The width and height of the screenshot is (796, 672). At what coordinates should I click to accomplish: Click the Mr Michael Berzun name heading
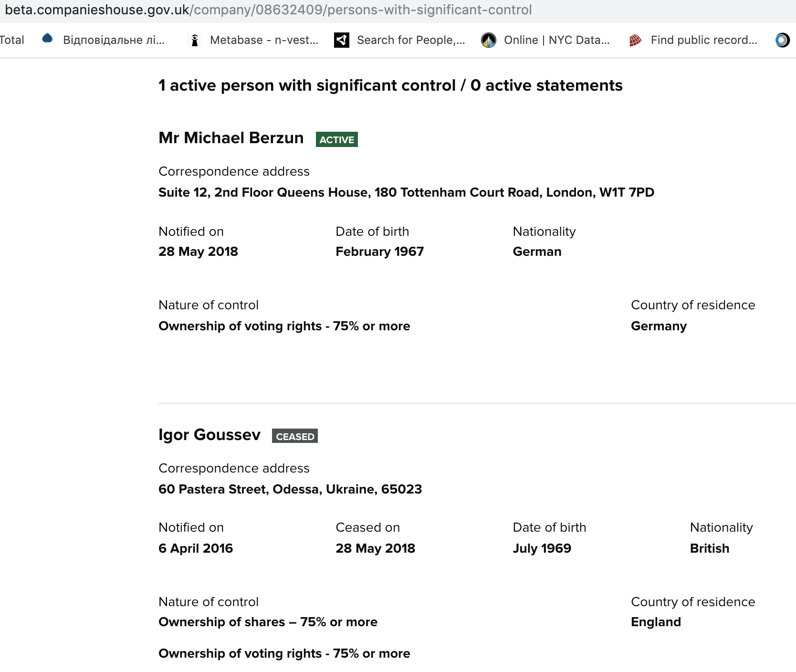pos(231,138)
